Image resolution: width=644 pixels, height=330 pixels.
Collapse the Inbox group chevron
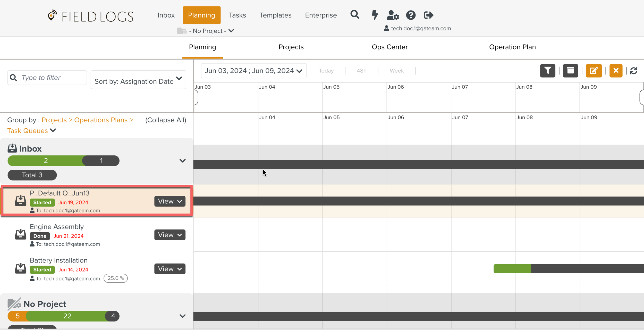(182, 161)
